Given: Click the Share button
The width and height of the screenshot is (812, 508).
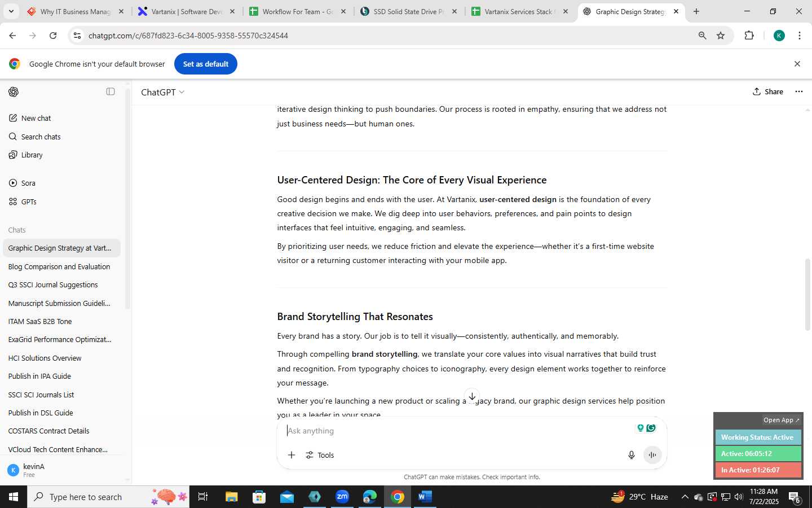Looking at the screenshot, I should point(768,91).
